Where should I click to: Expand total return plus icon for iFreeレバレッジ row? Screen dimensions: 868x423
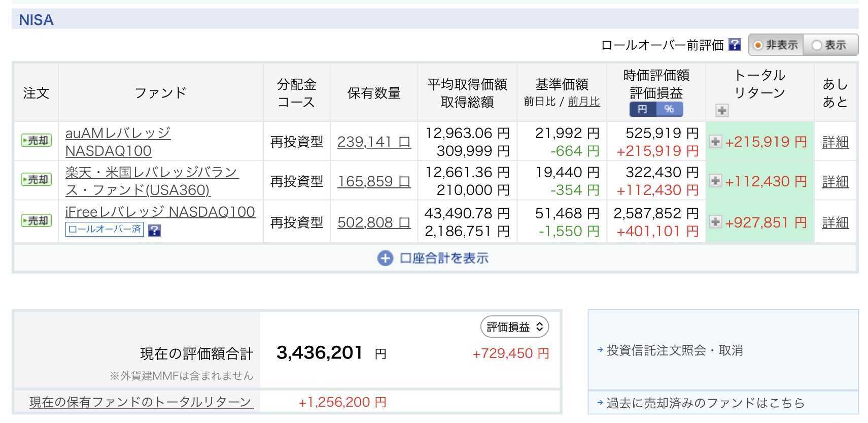point(715,222)
